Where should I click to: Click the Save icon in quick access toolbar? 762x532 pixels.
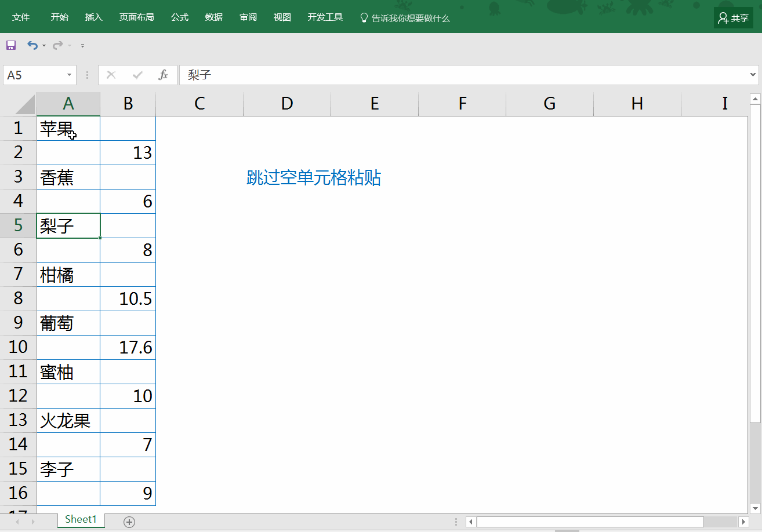pos(11,45)
